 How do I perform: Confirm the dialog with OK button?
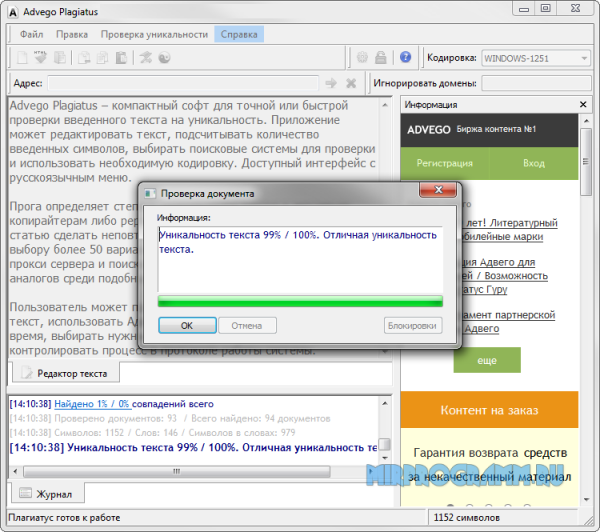tap(187, 325)
